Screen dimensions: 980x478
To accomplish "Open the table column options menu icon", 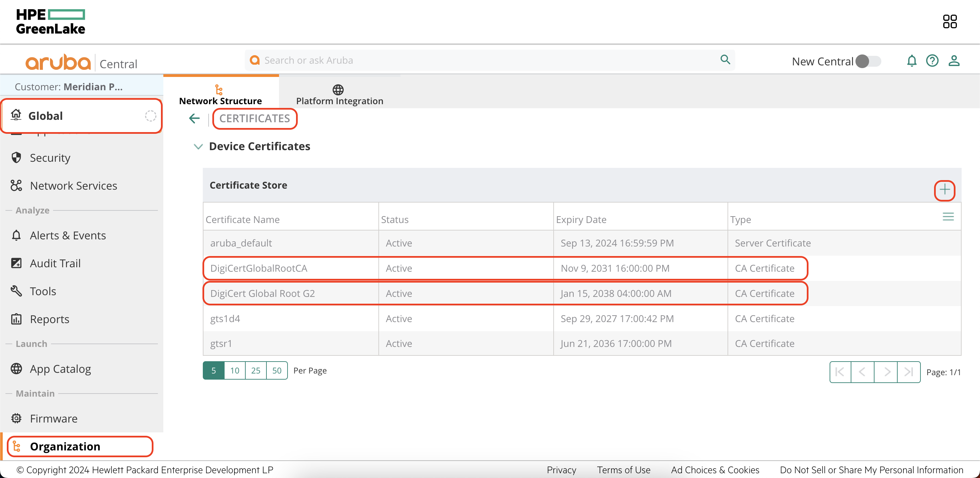I will click(x=948, y=217).
